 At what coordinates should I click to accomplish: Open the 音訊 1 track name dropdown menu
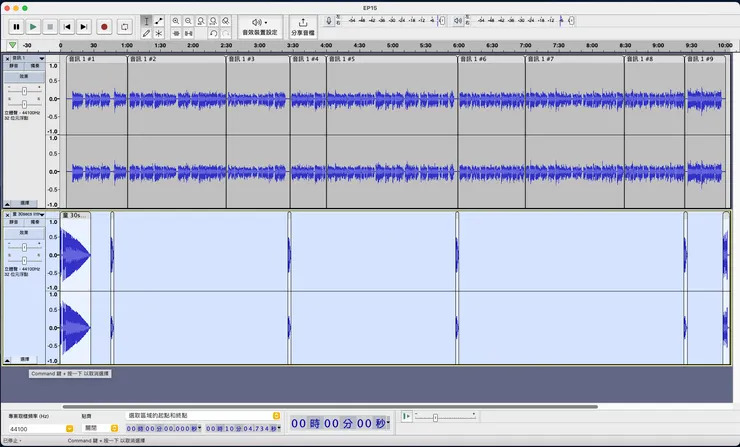pyautogui.click(x=40, y=58)
